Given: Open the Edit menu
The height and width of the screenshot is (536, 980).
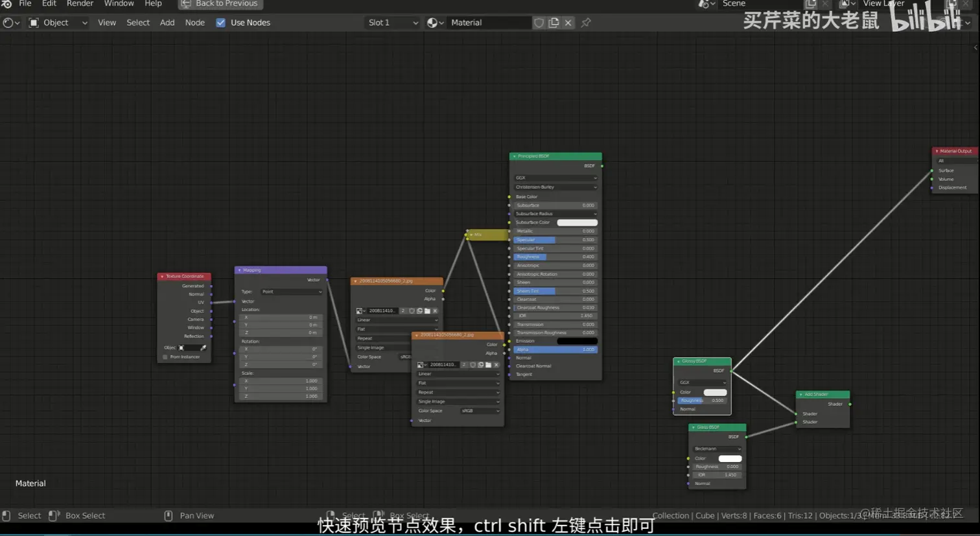Looking at the screenshot, I should [49, 4].
